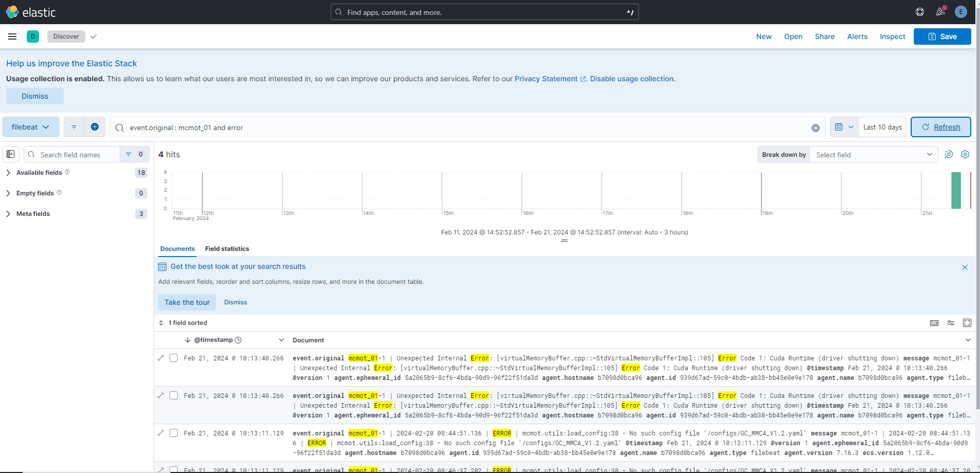Viewport: 980px width, 473px height.
Task: Open chart settings gear icon
Action: pyautogui.click(x=965, y=154)
